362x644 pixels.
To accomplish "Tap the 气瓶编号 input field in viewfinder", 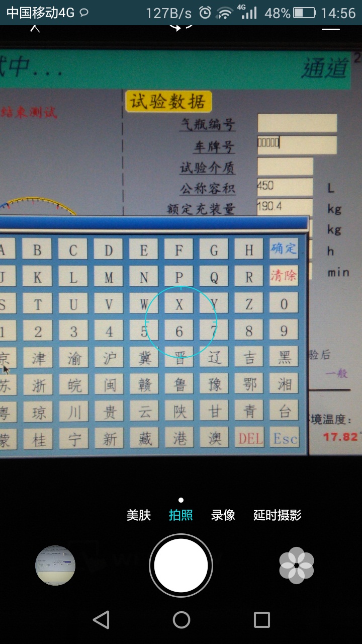I will (297, 123).
